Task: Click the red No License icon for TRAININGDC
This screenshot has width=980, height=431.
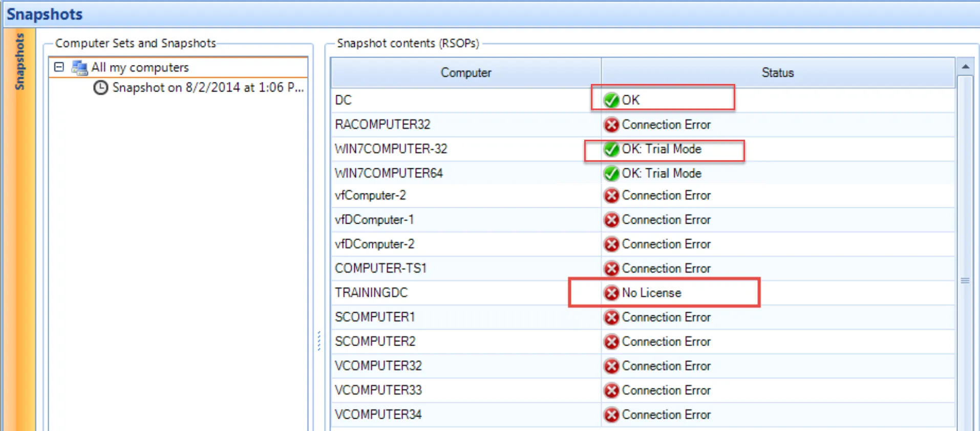Action: point(611,293)
